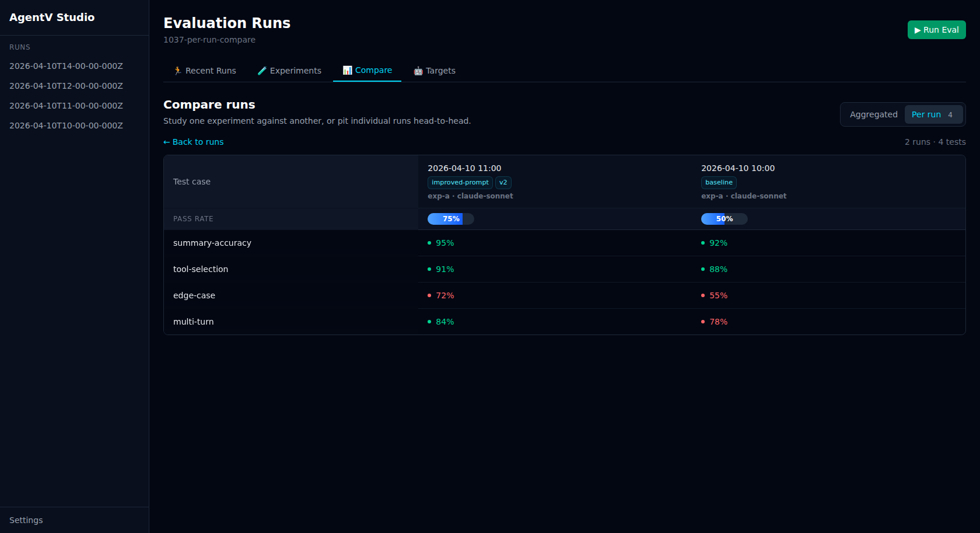
Task: Switch to Aggregated view mode
Action: [x=874, y=114]
